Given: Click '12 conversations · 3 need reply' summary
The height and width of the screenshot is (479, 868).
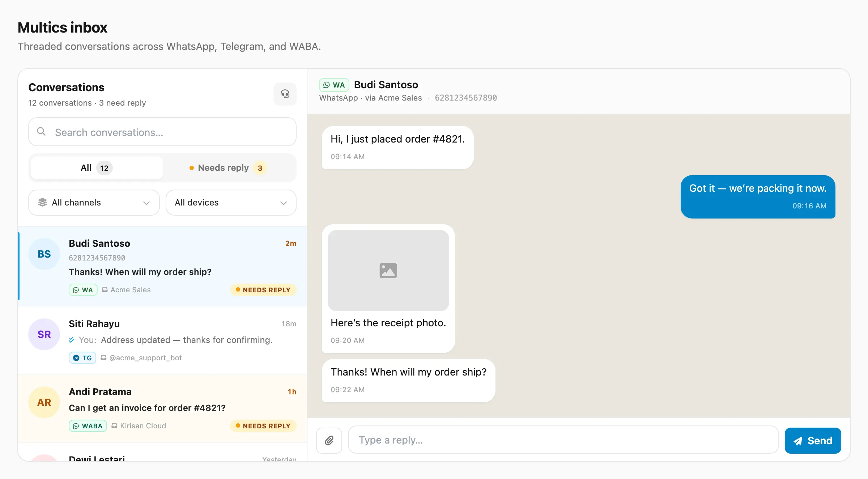Looking at the screenshot, I should tap(87, 103).
